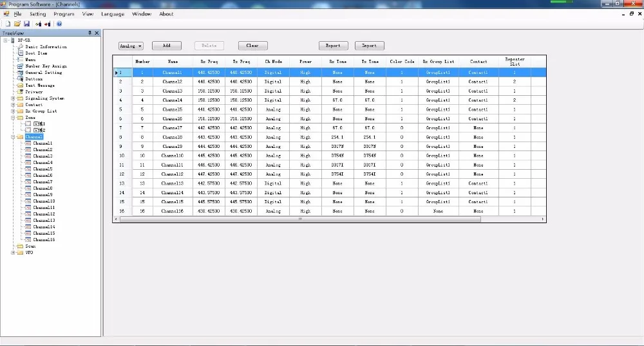Expand the Contact tree node
This screenshot has height=346, width=644.
point(13,105)
